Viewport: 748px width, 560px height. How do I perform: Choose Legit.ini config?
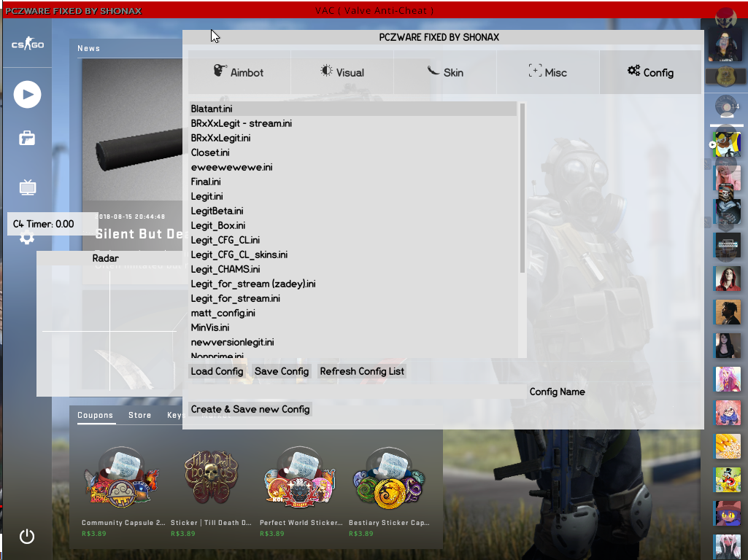(353, 196)
